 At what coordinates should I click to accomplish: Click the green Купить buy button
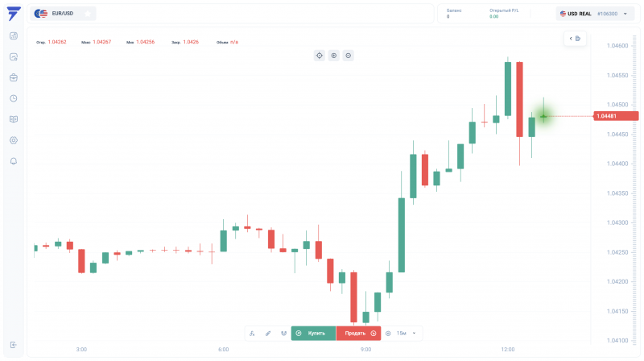313,334
